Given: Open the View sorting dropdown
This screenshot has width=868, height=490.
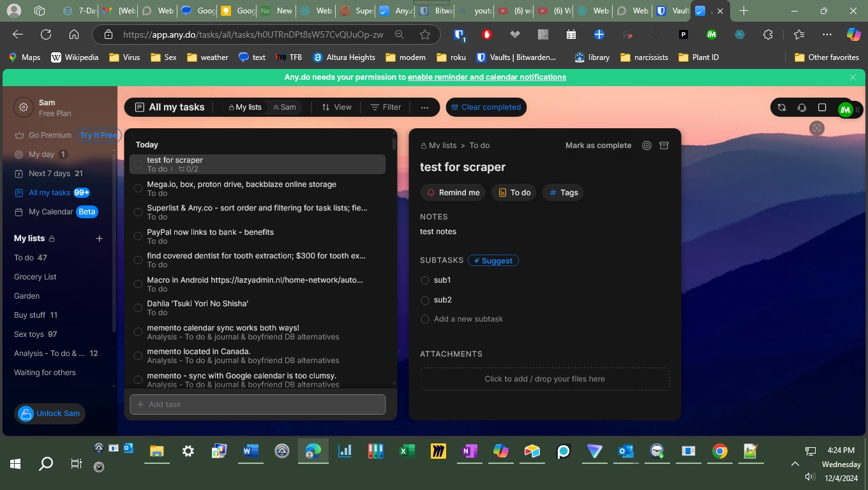Looking at the screenshot, I should coord(336,107).
